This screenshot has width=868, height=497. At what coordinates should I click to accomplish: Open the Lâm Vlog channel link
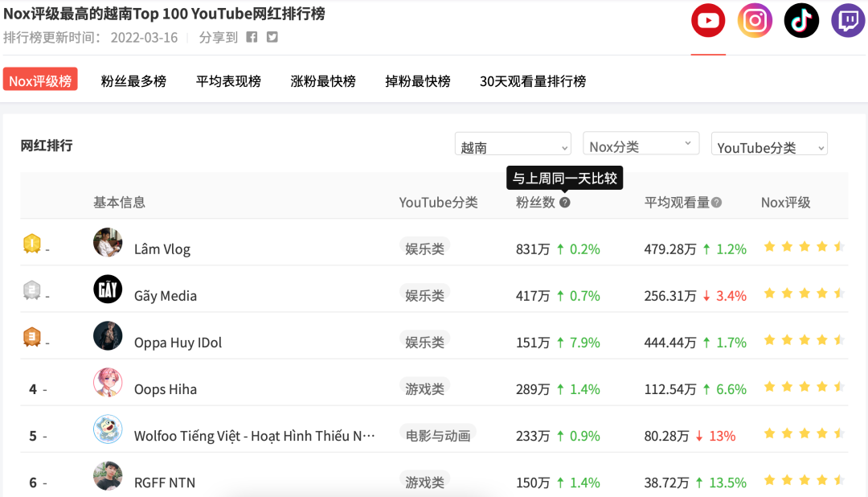(162, 249)
